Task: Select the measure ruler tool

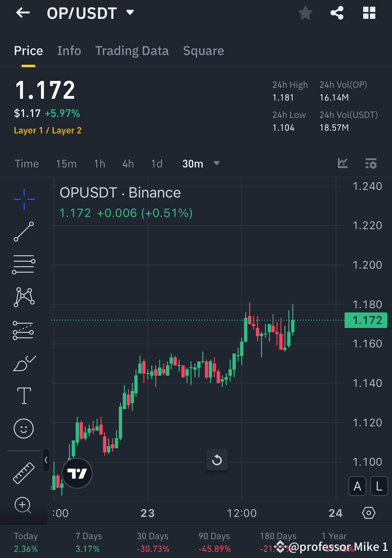Action: click(23, 472)
